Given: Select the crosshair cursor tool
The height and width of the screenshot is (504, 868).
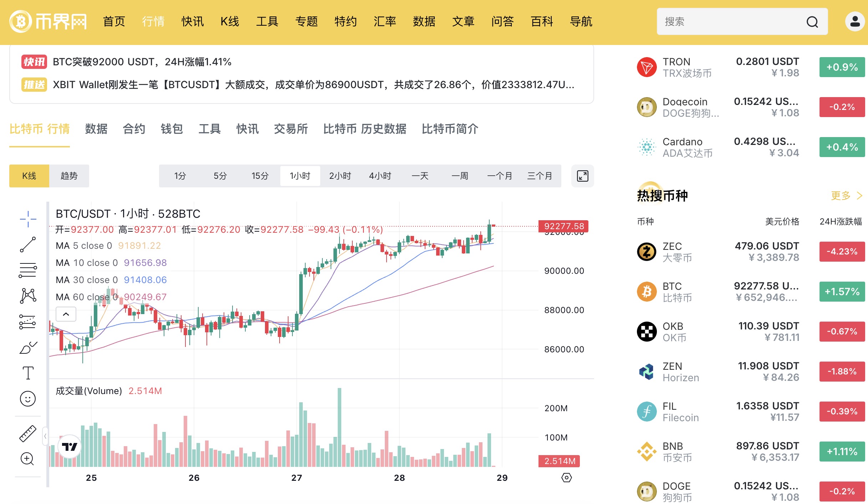Looking at the screenshot, I should 28,219.
